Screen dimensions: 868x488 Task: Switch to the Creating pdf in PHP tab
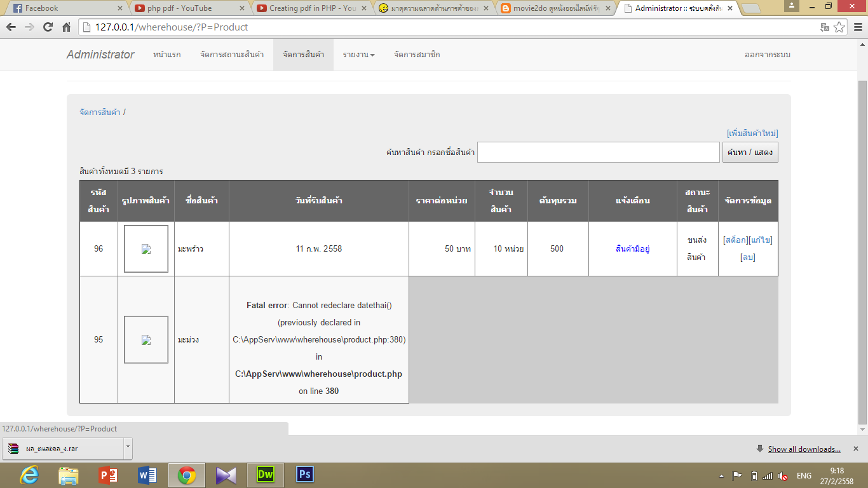tap(310, 8)
